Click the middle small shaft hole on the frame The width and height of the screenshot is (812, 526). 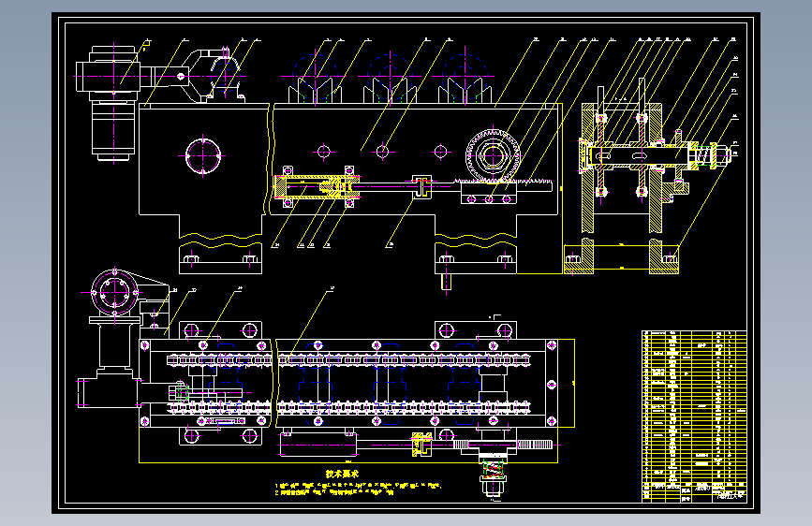382,152
